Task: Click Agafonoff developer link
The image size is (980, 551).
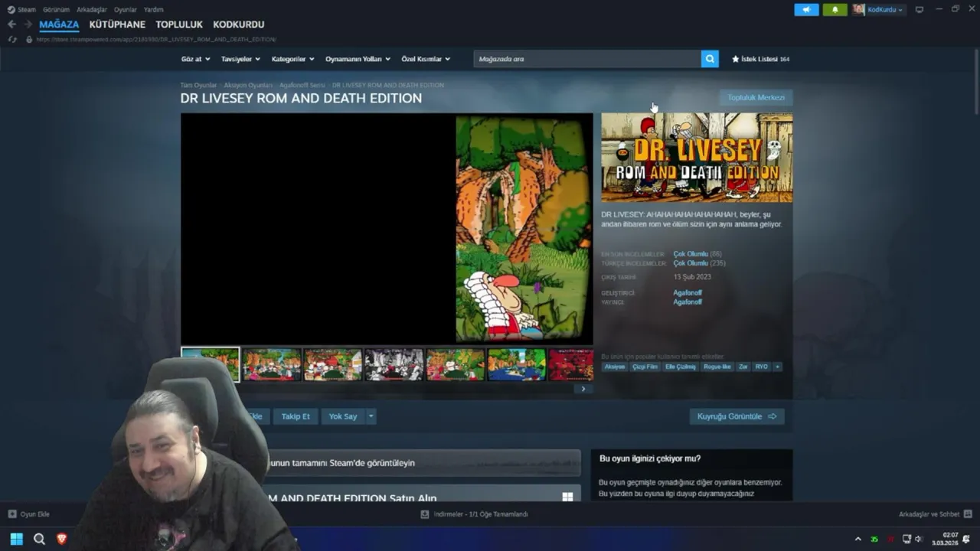Action: pyautogui.click(x=688, y=292)
